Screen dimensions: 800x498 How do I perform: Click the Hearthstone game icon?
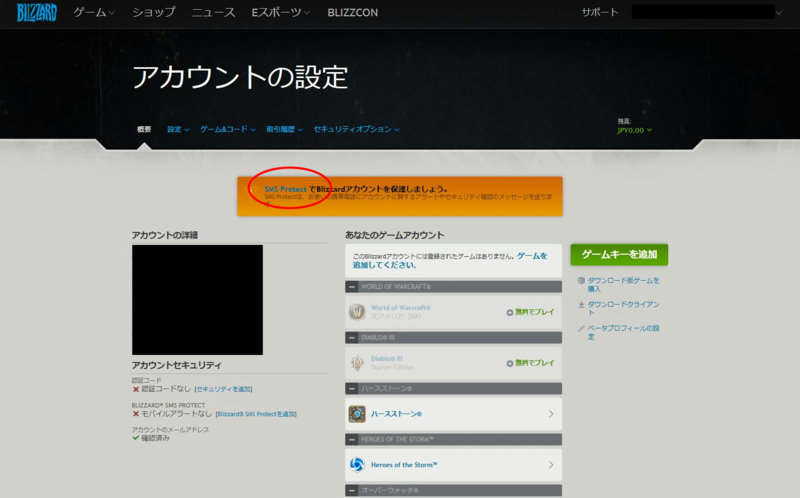(357, 413)
